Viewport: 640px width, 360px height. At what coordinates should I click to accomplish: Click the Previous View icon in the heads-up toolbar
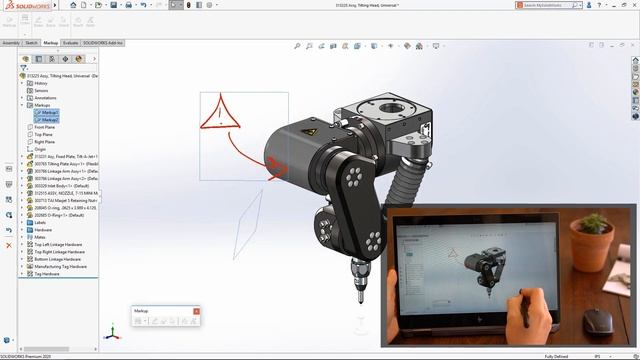(x=321, y=46)
